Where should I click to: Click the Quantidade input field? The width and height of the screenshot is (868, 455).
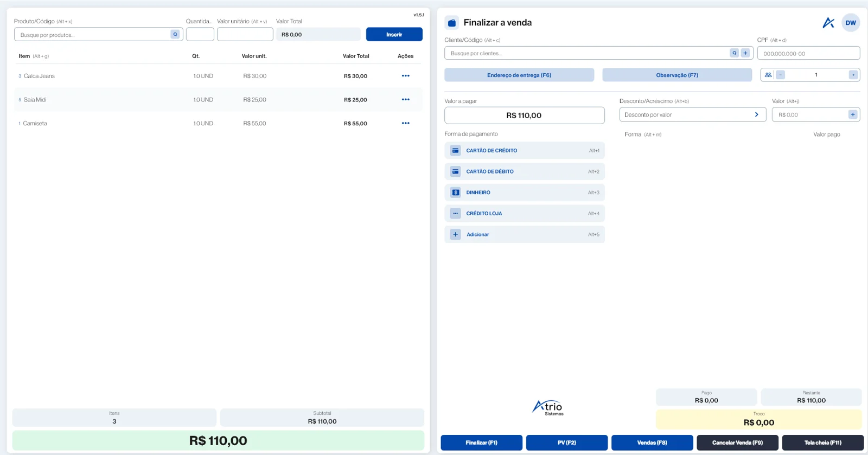[x=200, y=34]
